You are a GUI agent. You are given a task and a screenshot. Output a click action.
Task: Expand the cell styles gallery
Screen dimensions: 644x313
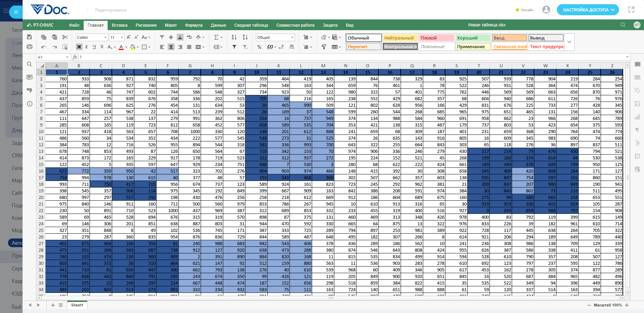click(x=569, y=42)
